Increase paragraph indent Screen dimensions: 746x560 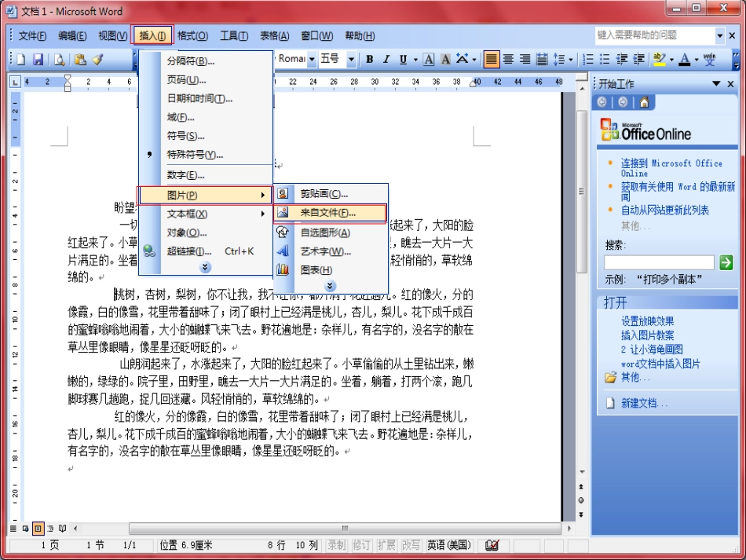[x=638, y=59]
